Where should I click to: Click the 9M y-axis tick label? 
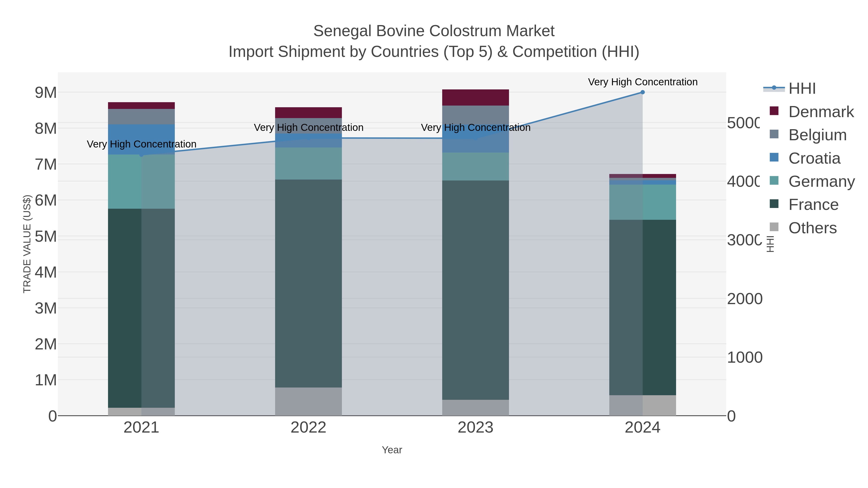tap(46, 93)
